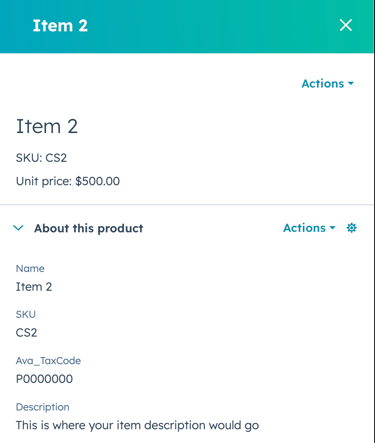Click the Description field text
Screen dimensions: 375x443
(137, 425)
